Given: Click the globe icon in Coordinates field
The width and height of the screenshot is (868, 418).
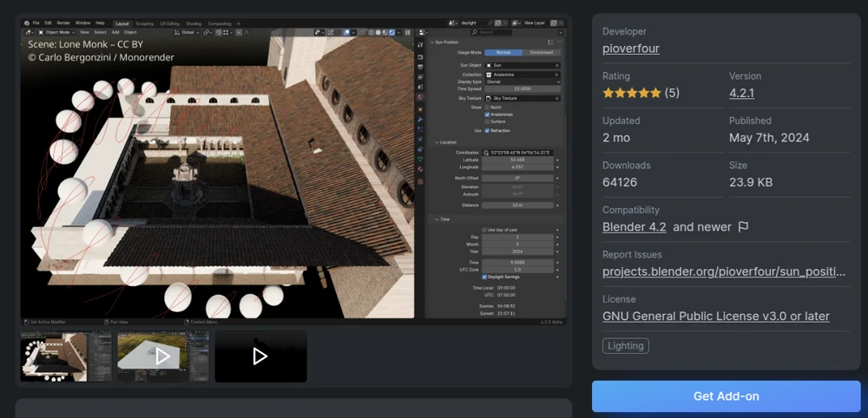Looking at the screenshot, I should coord(486,153).
